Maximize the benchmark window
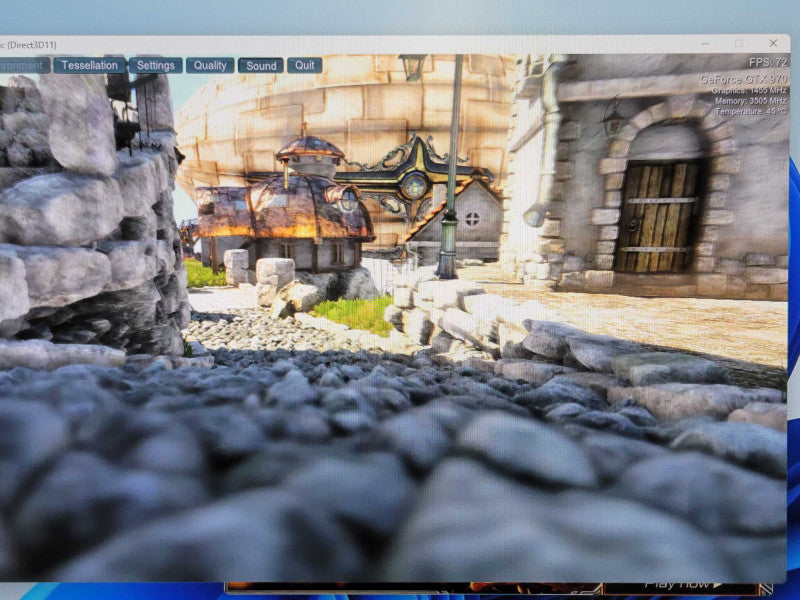This screenshot has width=800, height=600. pyautogui.click(x=738, y=43)
